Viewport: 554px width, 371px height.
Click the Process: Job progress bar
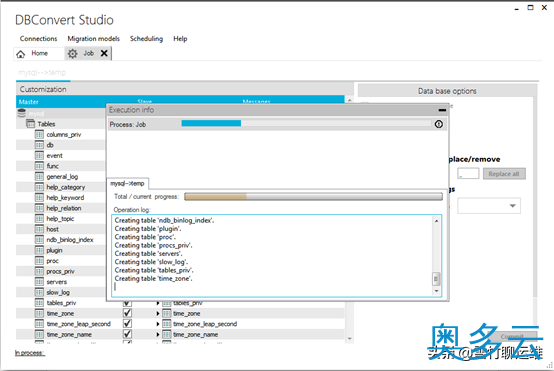click(306, 123)
